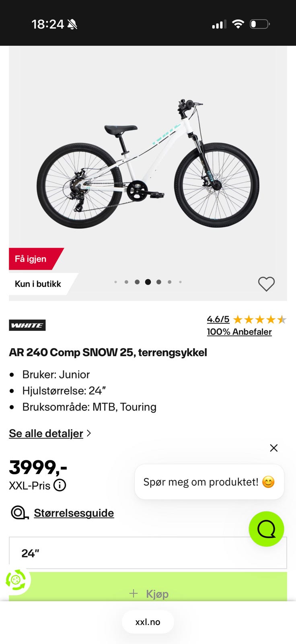Open the green chat assistant bubble
296x644 pixels.
point(266,529)
